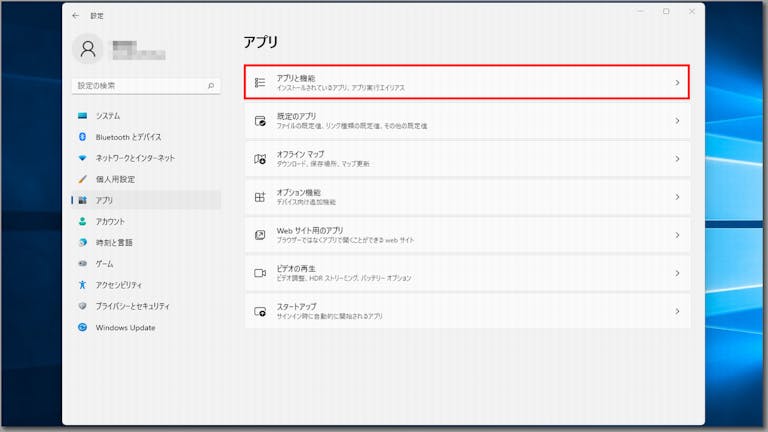Click the オフライン マップ map icon
Image resolution: width=768 pixels, height=432 pixels.
click(260, 159)
